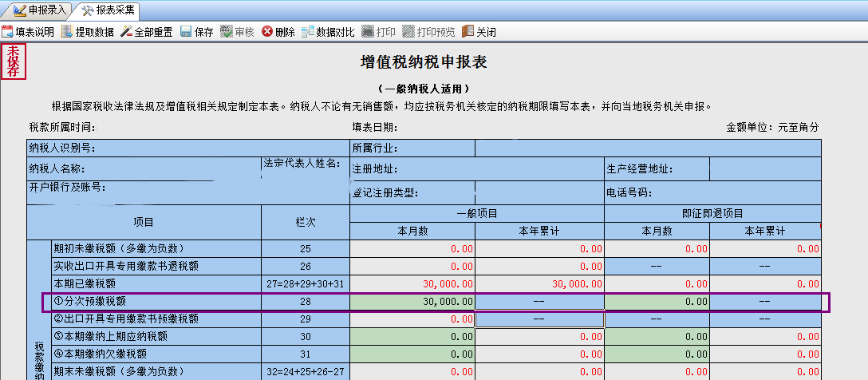
Task: Click the 全部重置 wand icon
Action: pos(126,32)
